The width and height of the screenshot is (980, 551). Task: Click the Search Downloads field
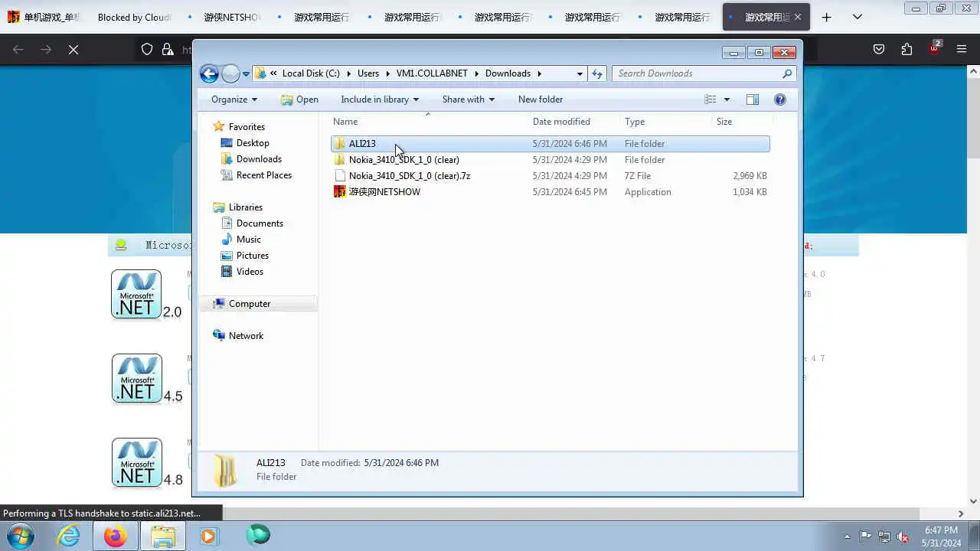pyautogui.click(x=704, y=73)
